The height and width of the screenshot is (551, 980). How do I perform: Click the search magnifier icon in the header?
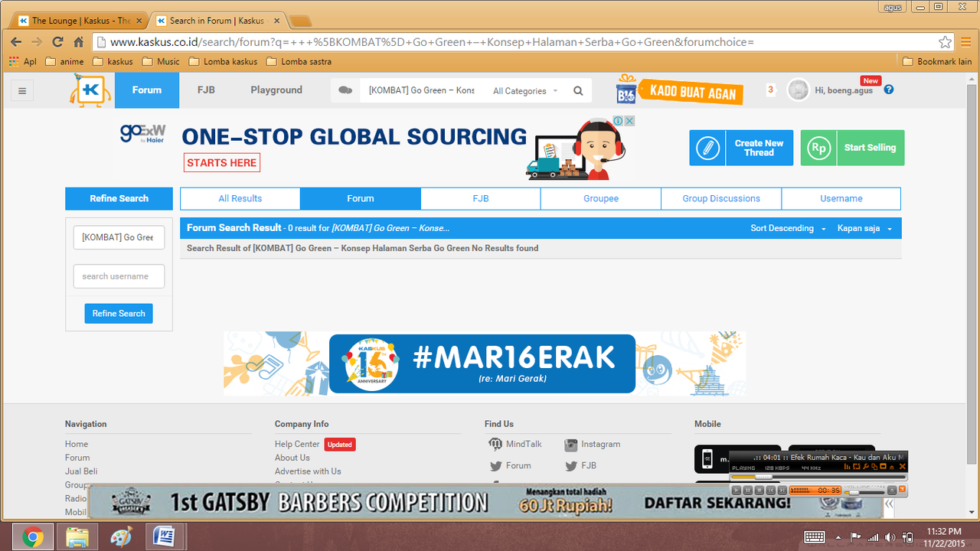(x=578, y=90)
